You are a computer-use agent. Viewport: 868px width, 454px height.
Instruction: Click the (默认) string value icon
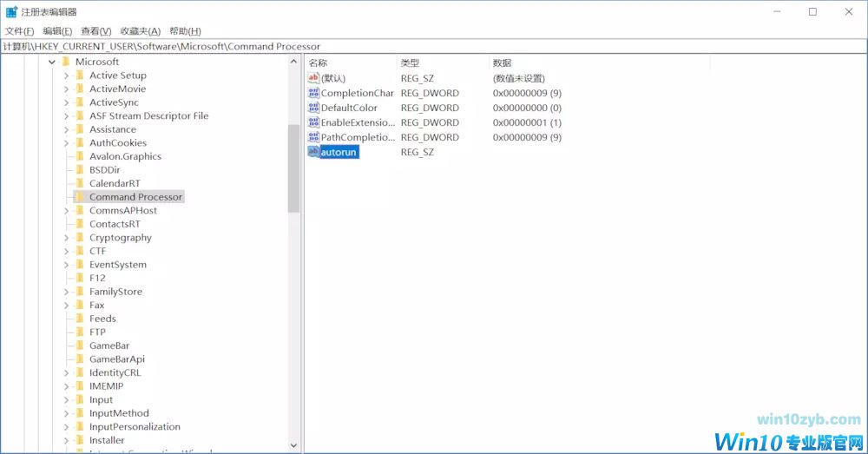pyautogui.click(x=314, y=78)
